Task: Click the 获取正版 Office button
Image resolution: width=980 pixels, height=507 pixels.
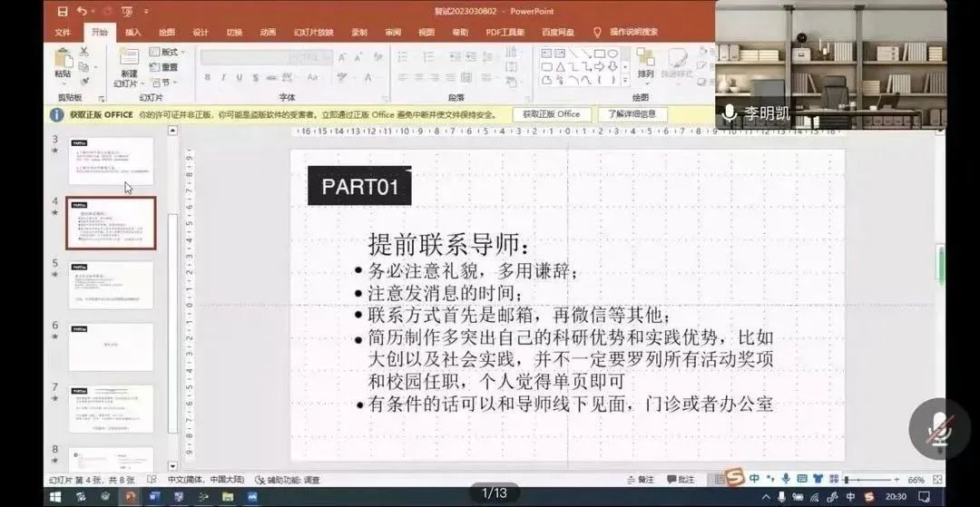Action: point(552,114)
